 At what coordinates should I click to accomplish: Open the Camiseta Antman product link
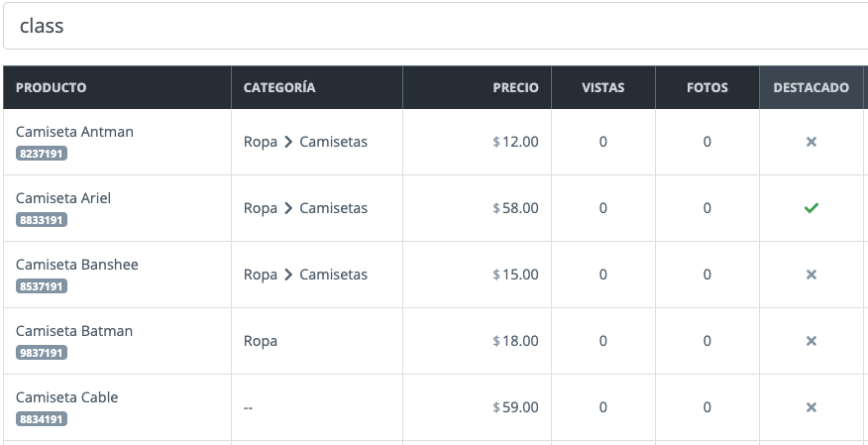coord(74,132)
